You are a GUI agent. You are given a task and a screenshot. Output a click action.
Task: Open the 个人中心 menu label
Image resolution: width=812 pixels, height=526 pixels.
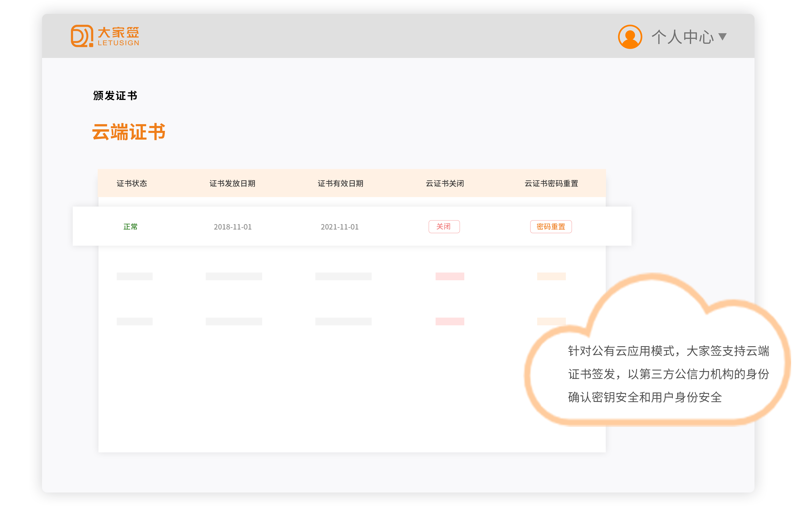point(682,37)
